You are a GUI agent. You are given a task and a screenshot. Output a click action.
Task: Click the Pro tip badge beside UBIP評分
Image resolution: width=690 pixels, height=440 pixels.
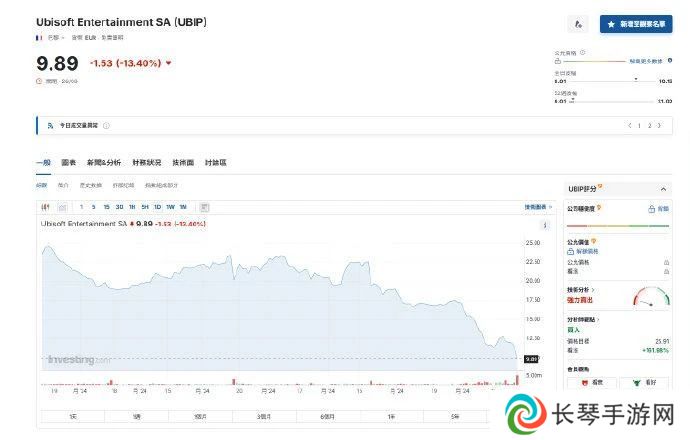point(600,187)
